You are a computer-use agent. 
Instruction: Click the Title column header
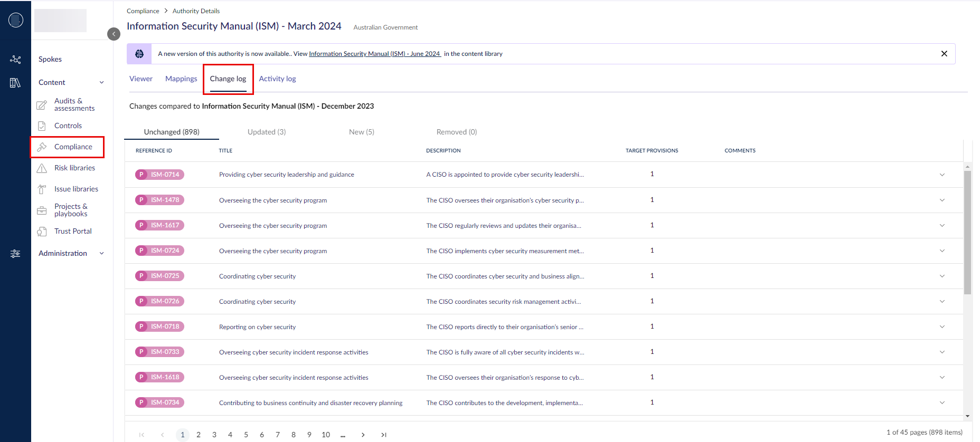[225, 151]
